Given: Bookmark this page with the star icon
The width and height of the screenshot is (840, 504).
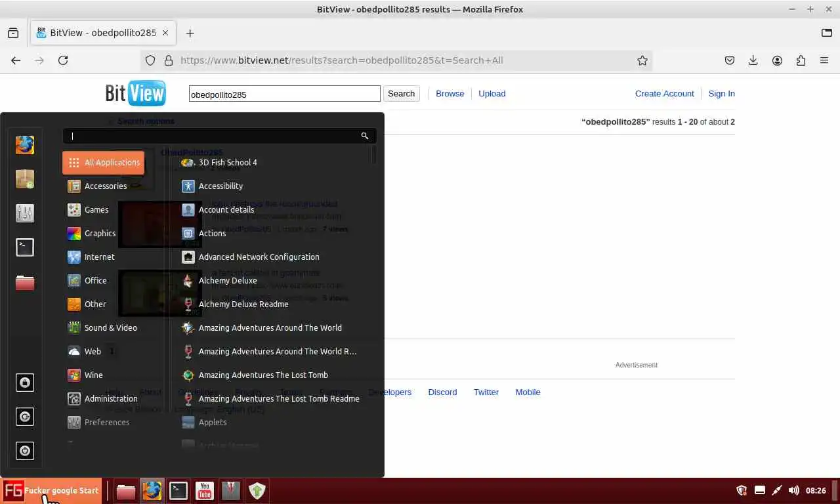Looking at the screenshot, I should pos(642,60).
